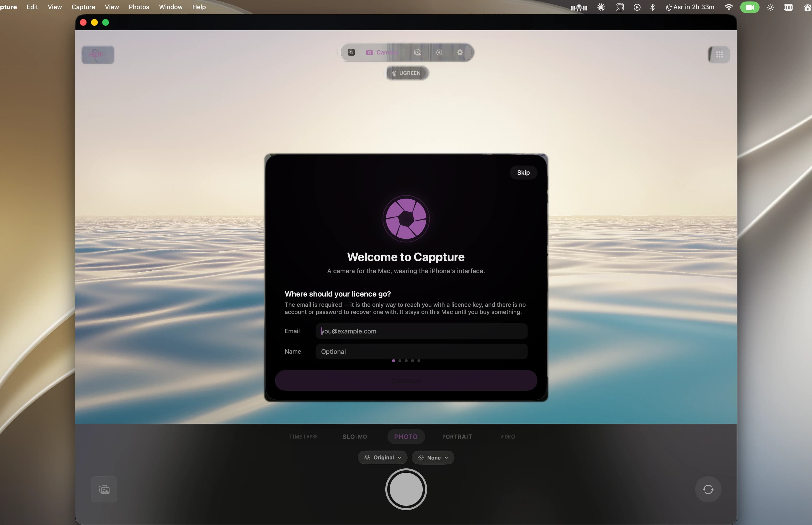This screenshot has width=812, height=525.
Task: Switch to PORTRAIT mode
Action: pyautogui.click(x=457, y=437)
